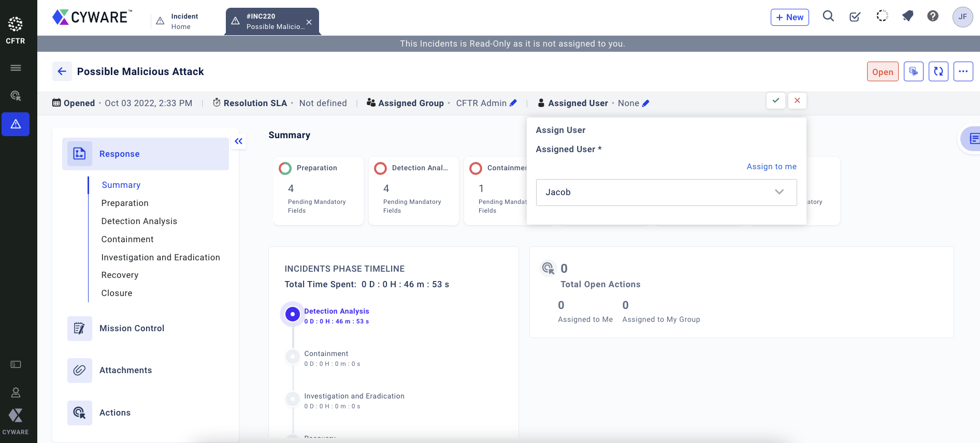
Task: Open Detection Analysis in the sidebar
Action: click(x=139, y=221)
